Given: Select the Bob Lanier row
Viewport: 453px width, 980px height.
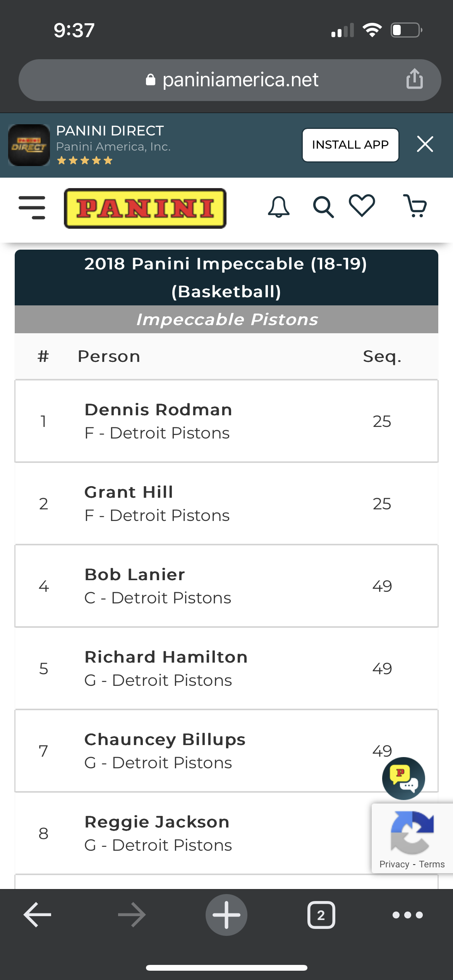Looking at the screenshot, I should 226,586.
